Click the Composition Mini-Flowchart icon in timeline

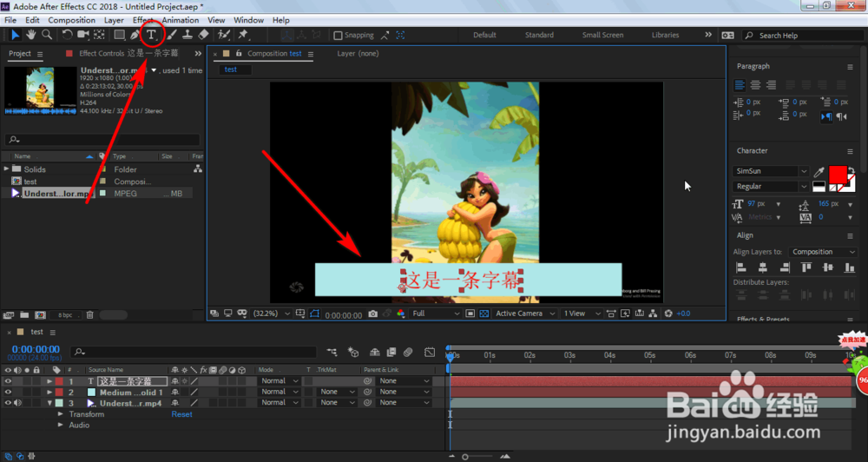click(332, 352)
